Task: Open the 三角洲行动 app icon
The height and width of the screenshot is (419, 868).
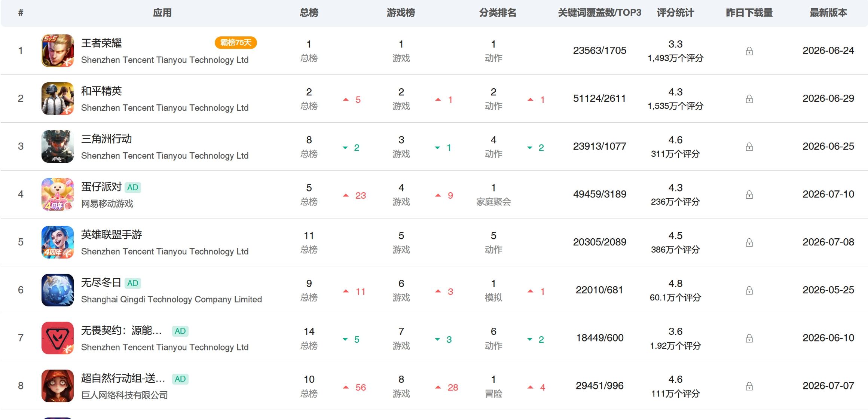Action: [57, 146]
